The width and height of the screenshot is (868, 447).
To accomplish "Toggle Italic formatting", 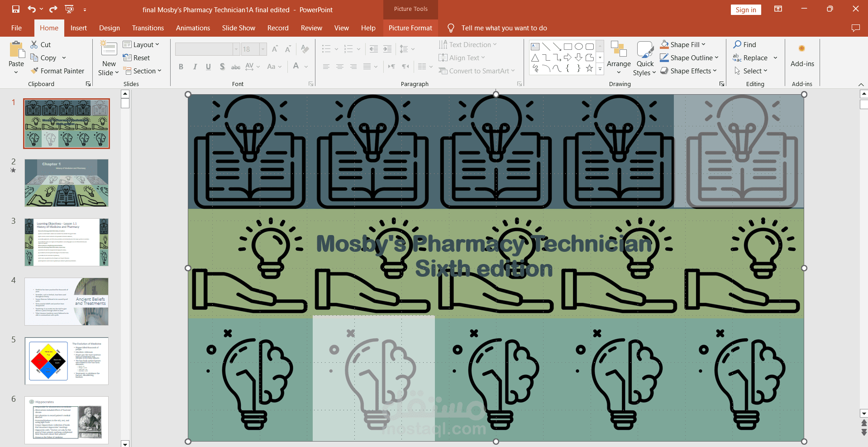I will point(195,67).
